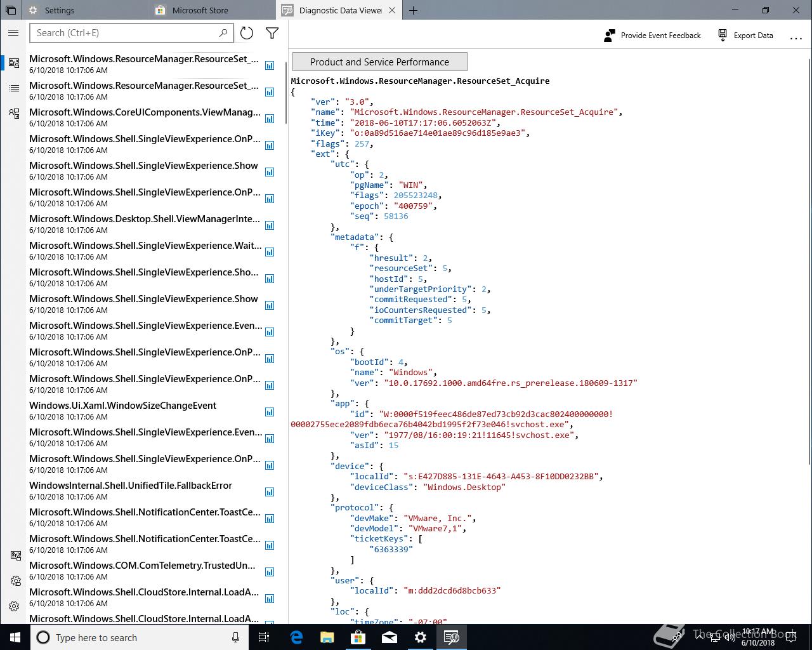Open File Explorer from taskbar

(x=327, y=637)
